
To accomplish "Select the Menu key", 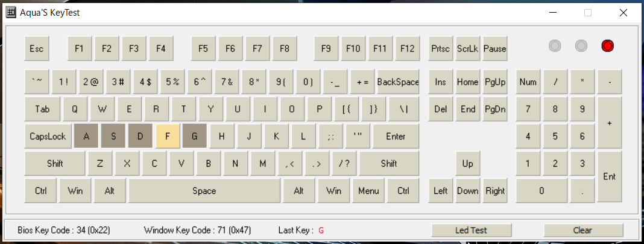I will (368, 191).
